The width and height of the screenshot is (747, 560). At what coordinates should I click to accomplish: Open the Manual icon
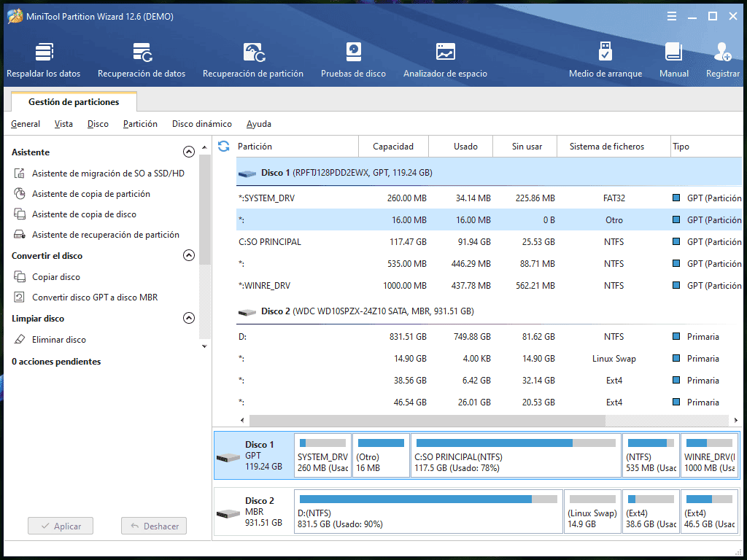pos(673,60)
